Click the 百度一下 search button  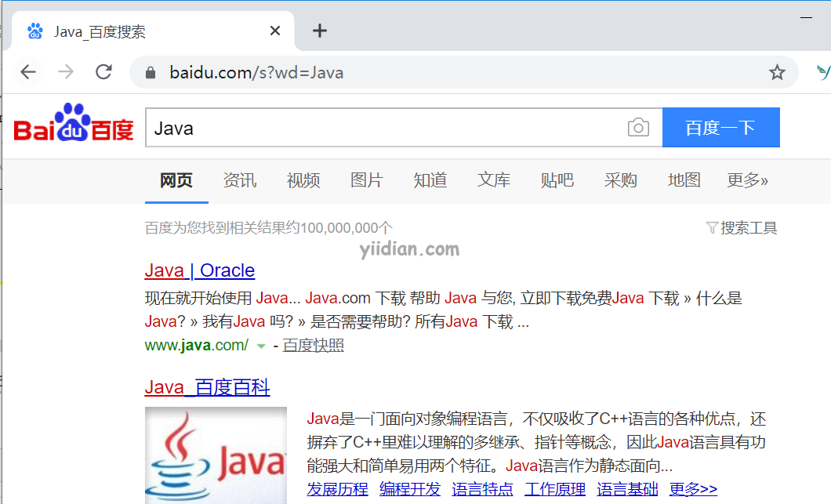720,127
